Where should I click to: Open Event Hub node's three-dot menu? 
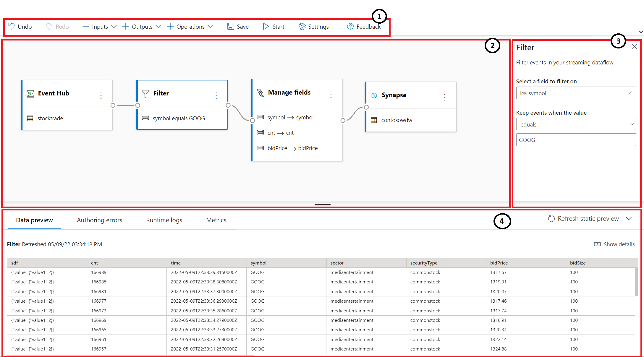pos(101,95)
